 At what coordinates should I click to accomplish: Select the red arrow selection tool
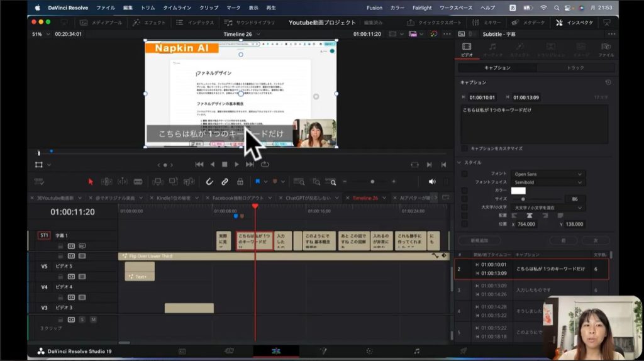pyautogui.click(x=91, y=182)
